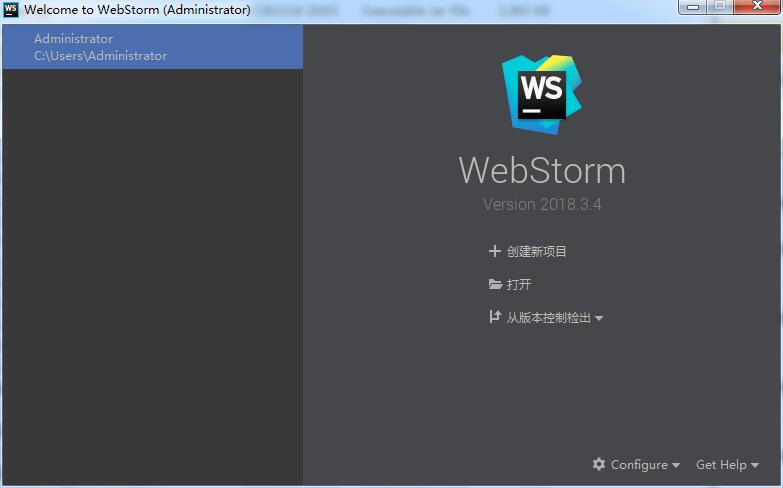Click the folder icon beside 打开

[x=495, y=284]
